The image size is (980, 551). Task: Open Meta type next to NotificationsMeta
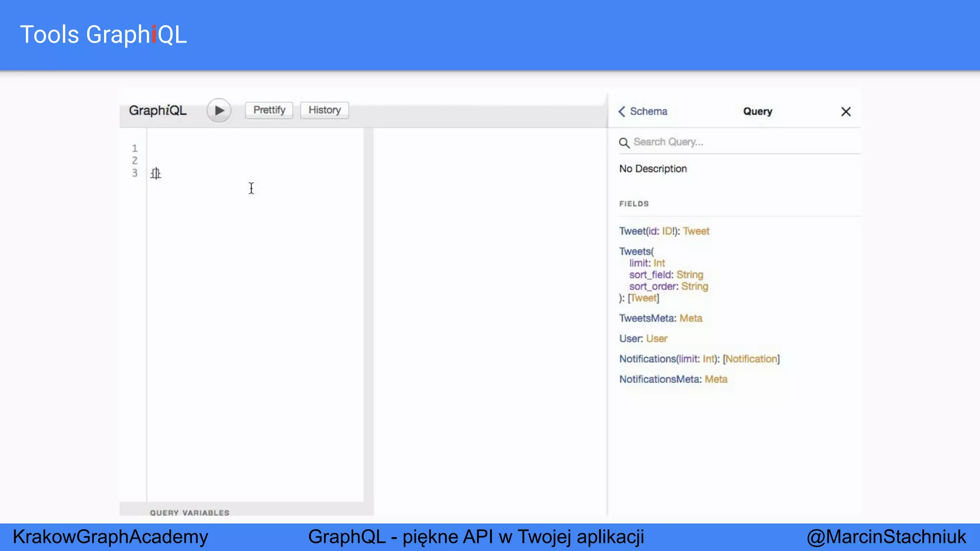[716, 379]
